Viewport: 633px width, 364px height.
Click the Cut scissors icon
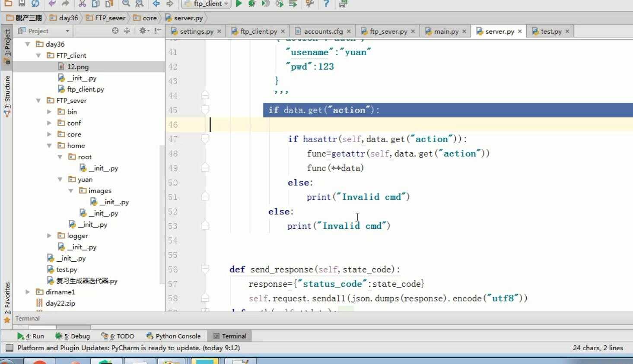coord(82,3)
